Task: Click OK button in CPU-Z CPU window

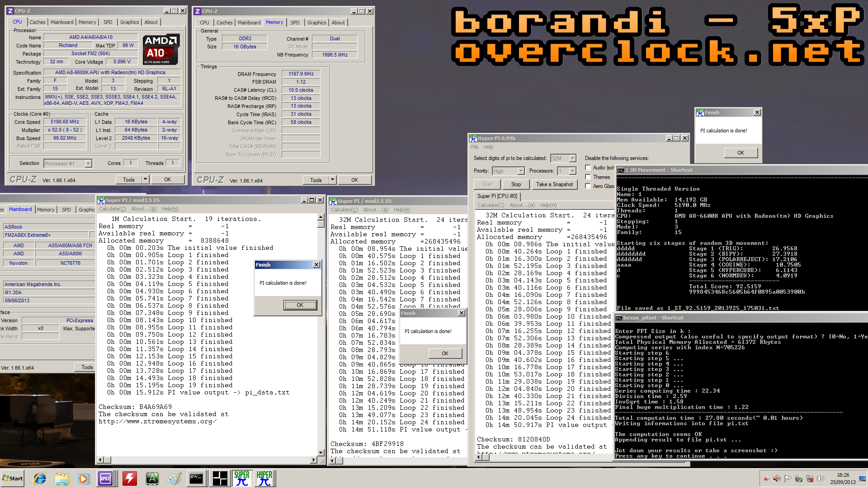Action: tap(168, 179)
